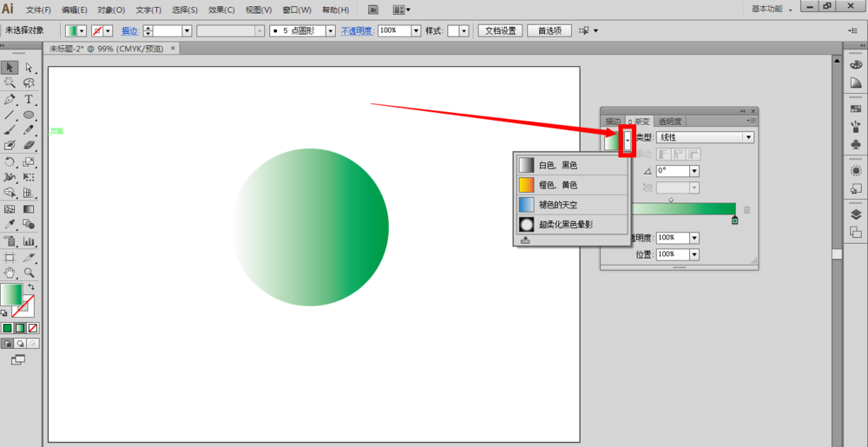Choose the Scale tool
868x447 pixels.
point(29,162)
